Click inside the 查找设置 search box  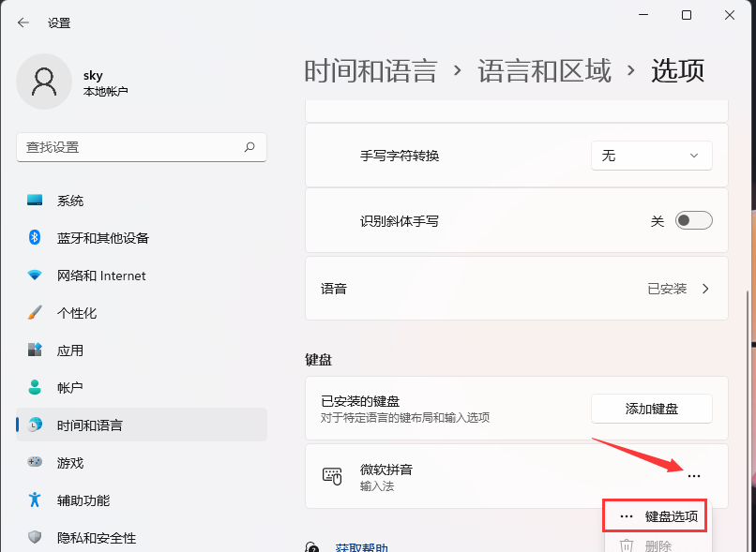click(x=141, y=147)
